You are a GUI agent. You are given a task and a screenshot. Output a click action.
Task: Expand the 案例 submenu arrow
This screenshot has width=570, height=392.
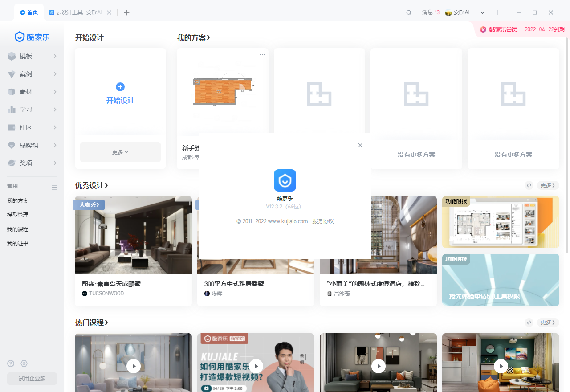(55, 74)
